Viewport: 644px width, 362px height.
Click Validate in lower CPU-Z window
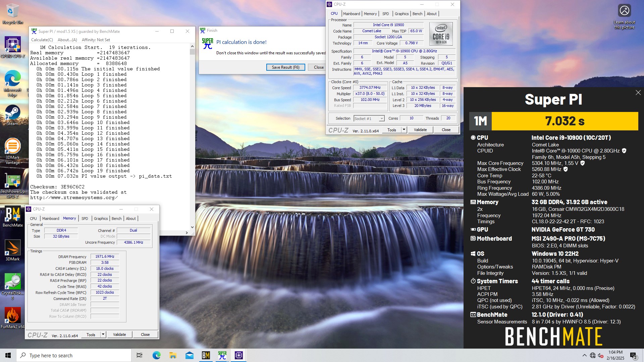pos(119,335)
